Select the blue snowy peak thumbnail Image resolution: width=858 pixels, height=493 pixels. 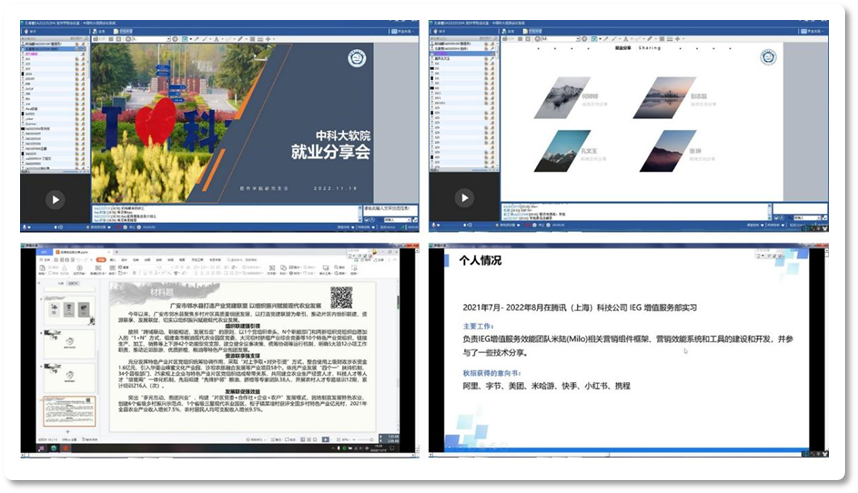pos(563,150)
